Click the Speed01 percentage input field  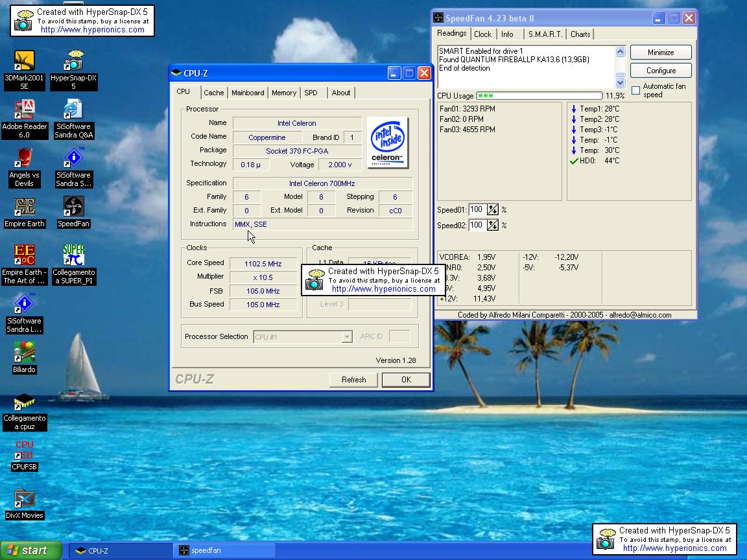coord(477,209)
